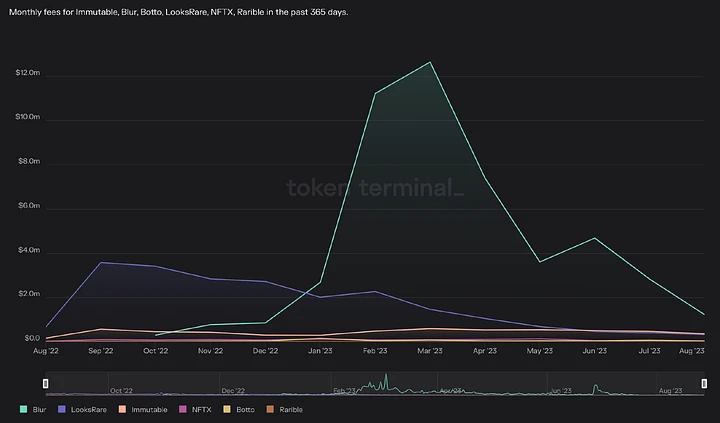Hide the LooksRare series via legend label
Screen dimensions: 720x423
point(88,409)
